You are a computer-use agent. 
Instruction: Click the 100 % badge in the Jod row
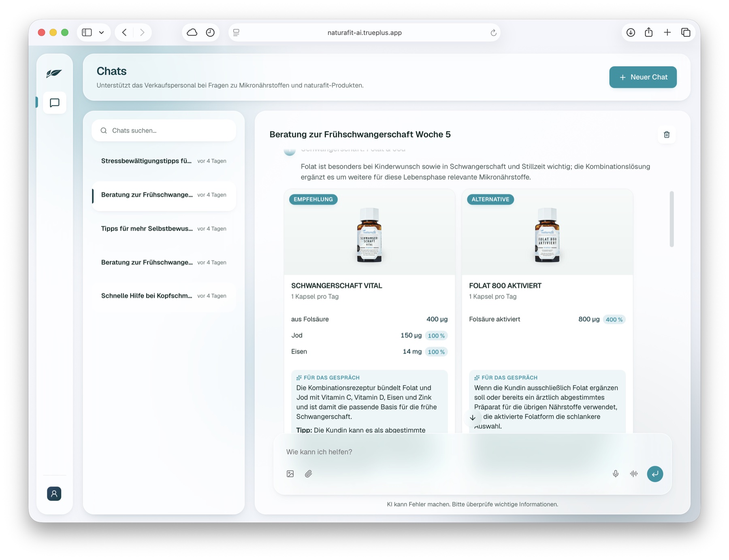[x=436, y=336]
